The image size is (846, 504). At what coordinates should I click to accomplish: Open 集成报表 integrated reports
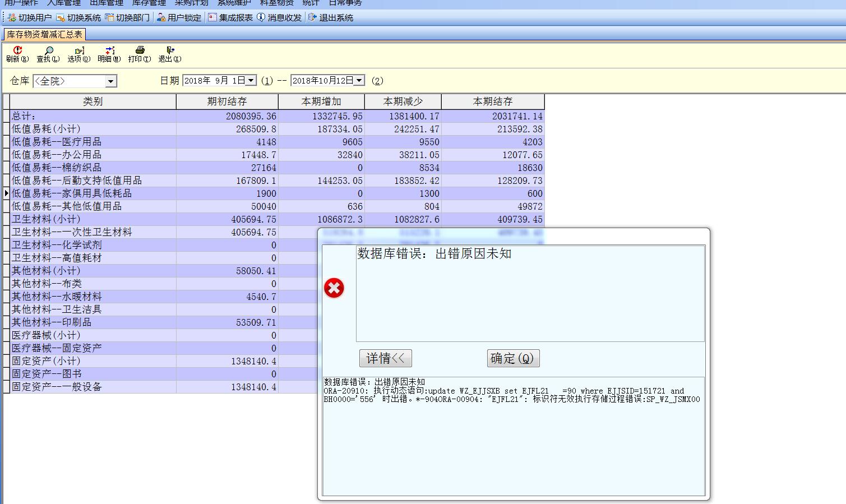pyautogui.click(x=230, y=18)
